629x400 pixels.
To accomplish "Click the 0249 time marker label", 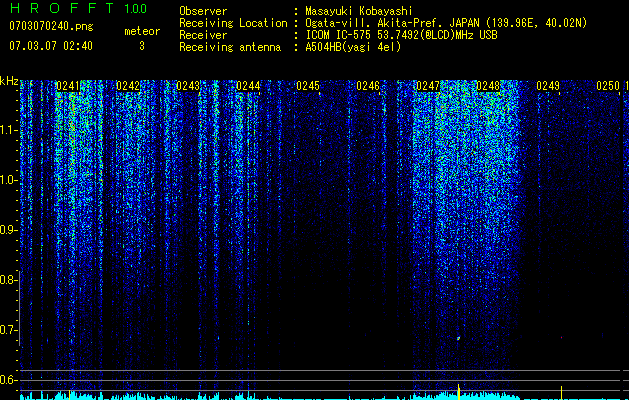I will pos(548,86).
